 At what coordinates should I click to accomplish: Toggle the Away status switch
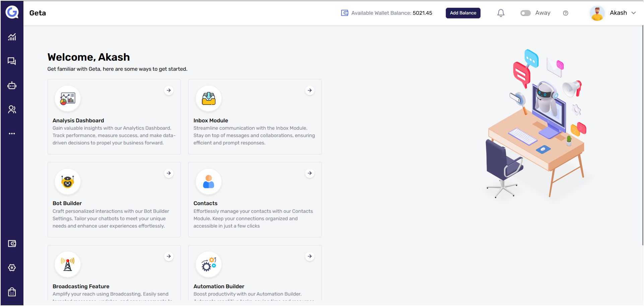[x=525, y=13]
